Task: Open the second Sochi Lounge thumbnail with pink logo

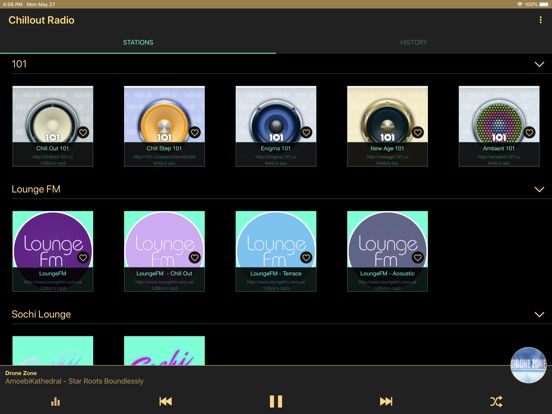Action: (164, 351)
